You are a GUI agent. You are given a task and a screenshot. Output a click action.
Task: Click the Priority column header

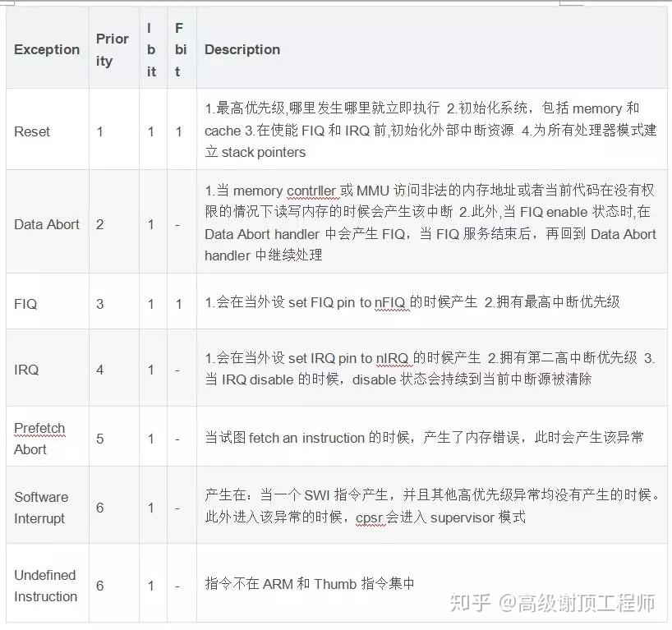(x=113, y=49)
